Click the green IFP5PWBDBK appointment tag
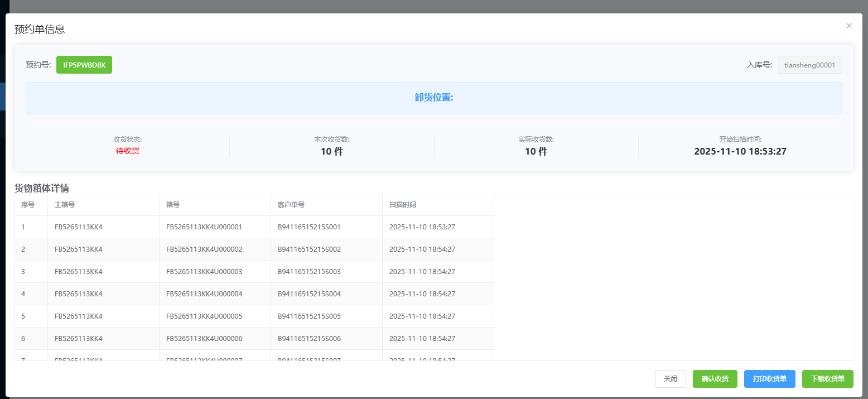 (84, 65)
